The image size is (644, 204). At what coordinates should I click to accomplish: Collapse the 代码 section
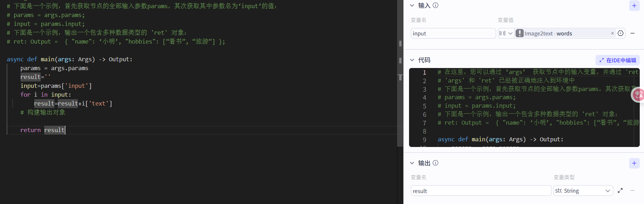click(x=412, y=60)
